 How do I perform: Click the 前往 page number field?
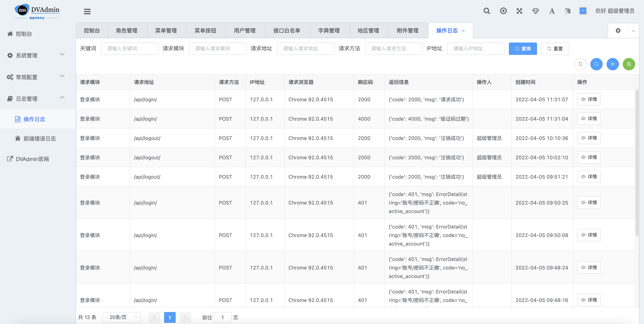[223, 317]
